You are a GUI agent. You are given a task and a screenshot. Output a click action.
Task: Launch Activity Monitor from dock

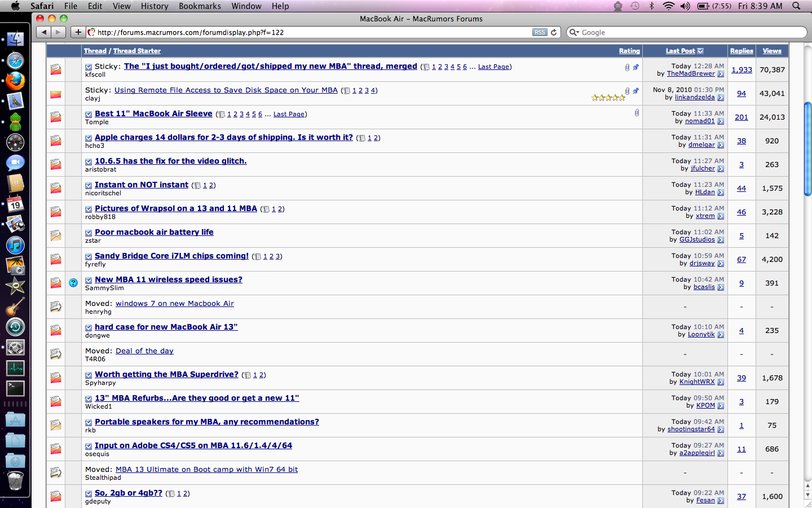15,368
